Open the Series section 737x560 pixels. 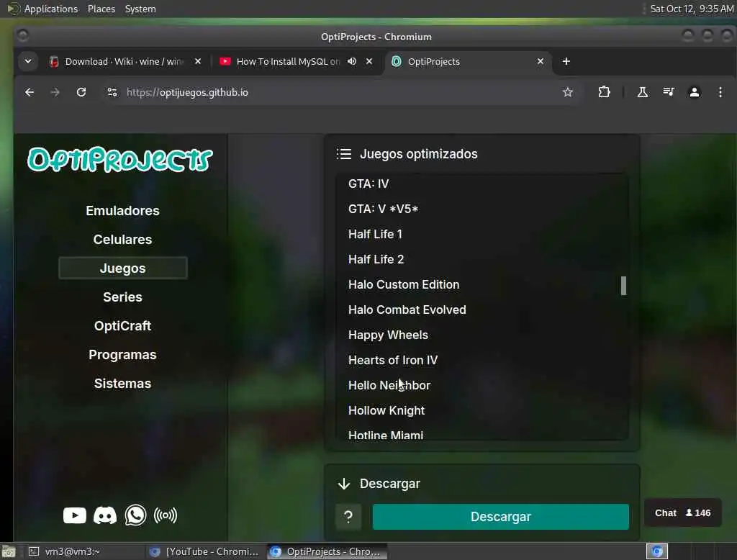coord(122,297)
